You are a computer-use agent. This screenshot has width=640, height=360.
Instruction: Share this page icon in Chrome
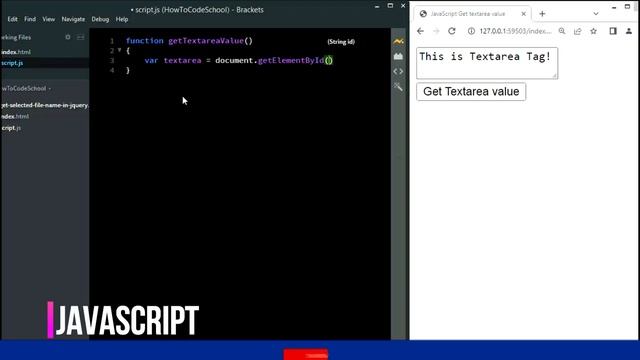click(578, 31)
